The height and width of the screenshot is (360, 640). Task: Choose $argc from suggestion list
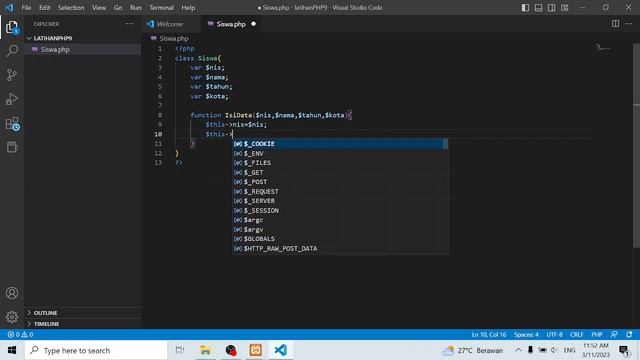tap(340, 220)
